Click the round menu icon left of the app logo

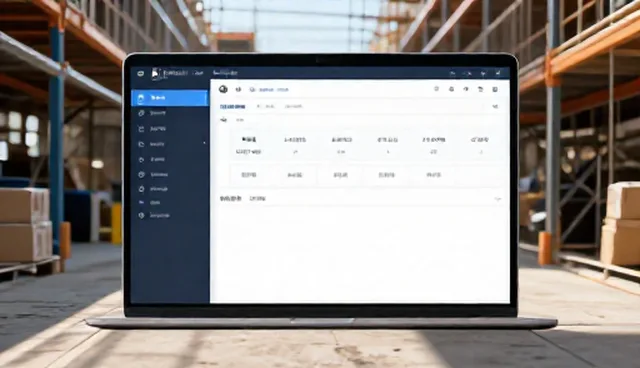click(141, 73)
